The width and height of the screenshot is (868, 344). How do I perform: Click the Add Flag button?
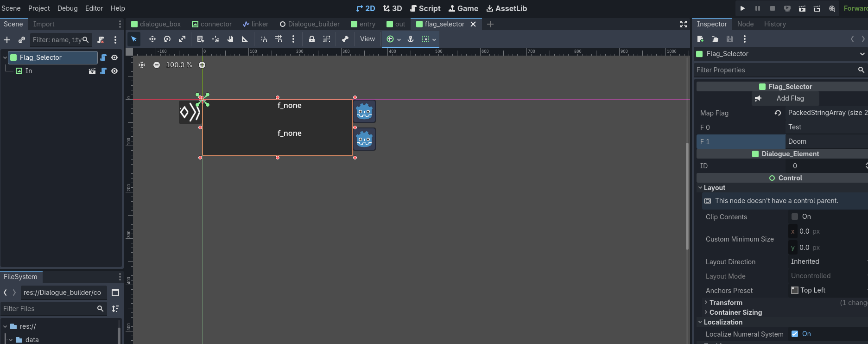point(786,98)
